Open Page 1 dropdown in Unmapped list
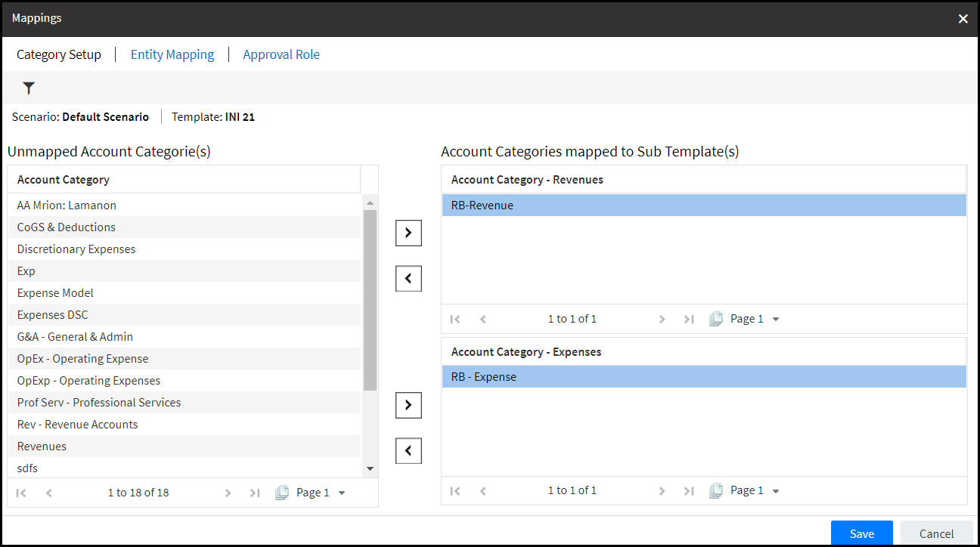This screenshot has height=547, width=980. pos(321,493)
